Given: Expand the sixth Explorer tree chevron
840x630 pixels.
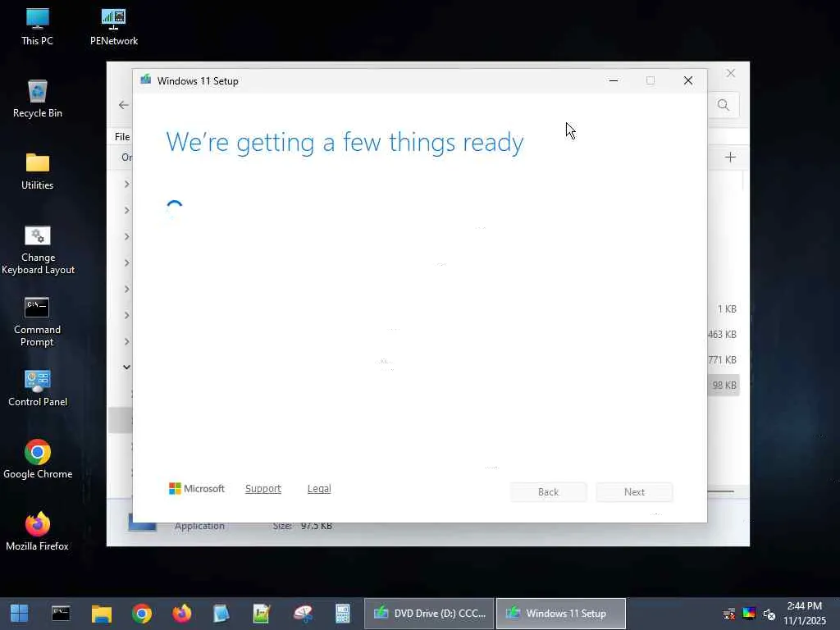Looking at the screenshot, I should click(x=126, y=315).
